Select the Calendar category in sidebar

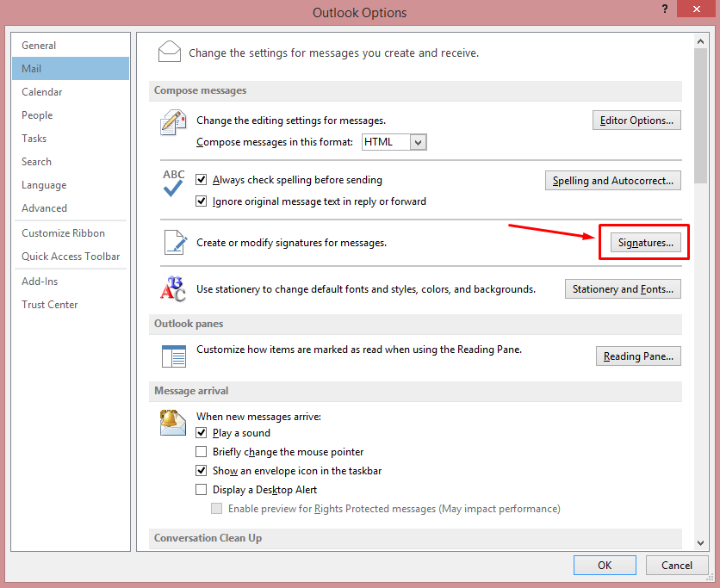[x=42, y=92]
